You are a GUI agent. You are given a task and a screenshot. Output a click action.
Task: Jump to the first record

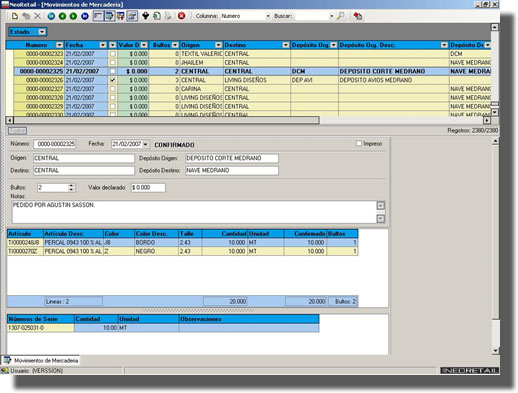(x=51, y=16)
